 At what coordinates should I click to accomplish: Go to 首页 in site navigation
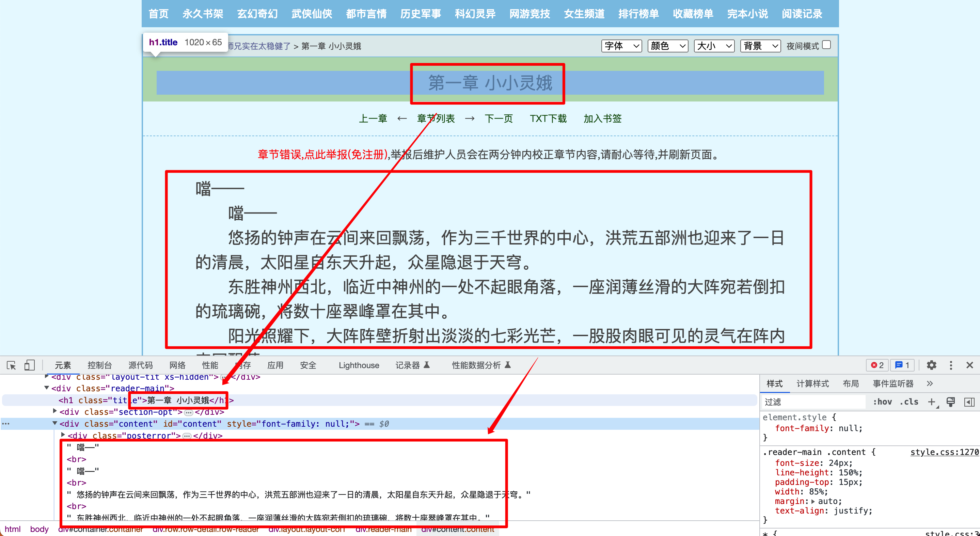158,14
